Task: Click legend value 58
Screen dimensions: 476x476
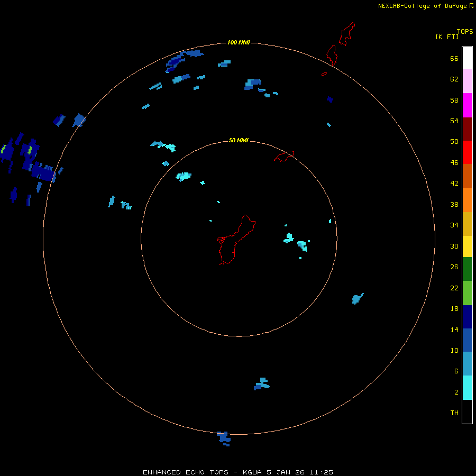Action: 454,100
